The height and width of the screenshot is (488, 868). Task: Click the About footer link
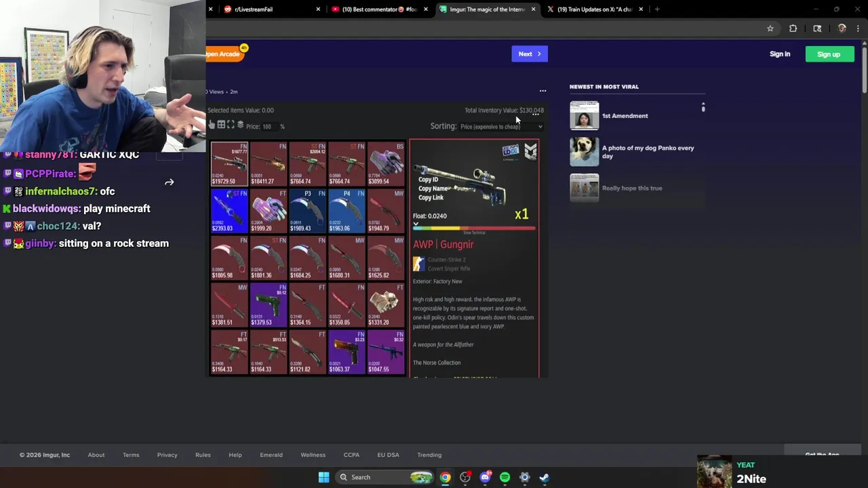click(x=96, y=455)
